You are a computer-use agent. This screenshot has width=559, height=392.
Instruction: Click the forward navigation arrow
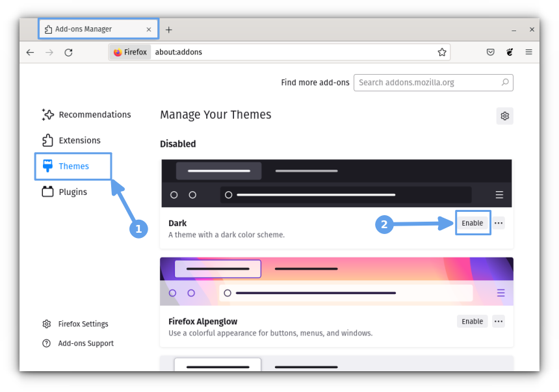pos(49,53)
